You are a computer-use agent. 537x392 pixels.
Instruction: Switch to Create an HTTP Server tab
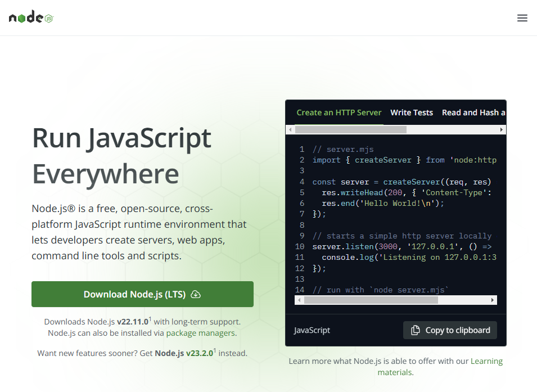coord(339,112)
